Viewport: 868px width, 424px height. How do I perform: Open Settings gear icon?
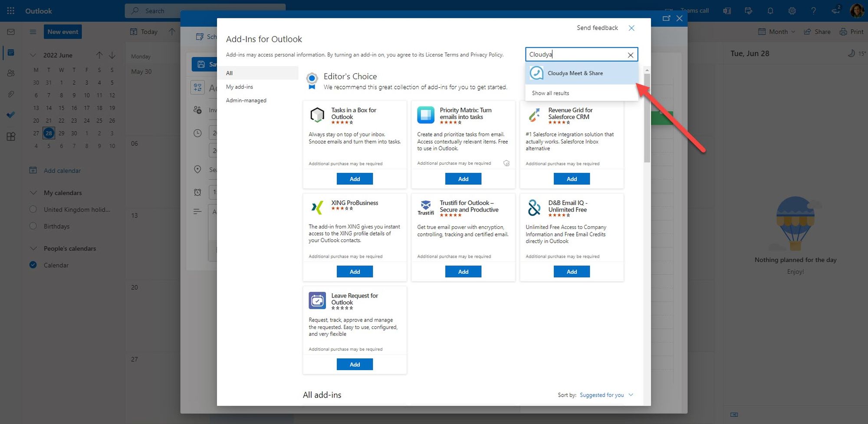pos(792,11)
